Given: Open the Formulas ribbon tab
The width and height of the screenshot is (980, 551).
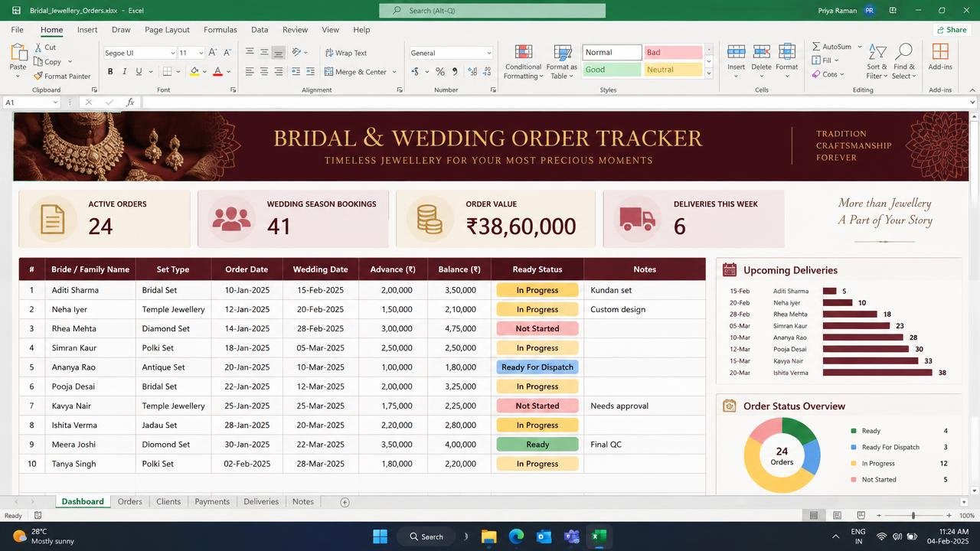Looking at the screenshot, I should point(220,30).
